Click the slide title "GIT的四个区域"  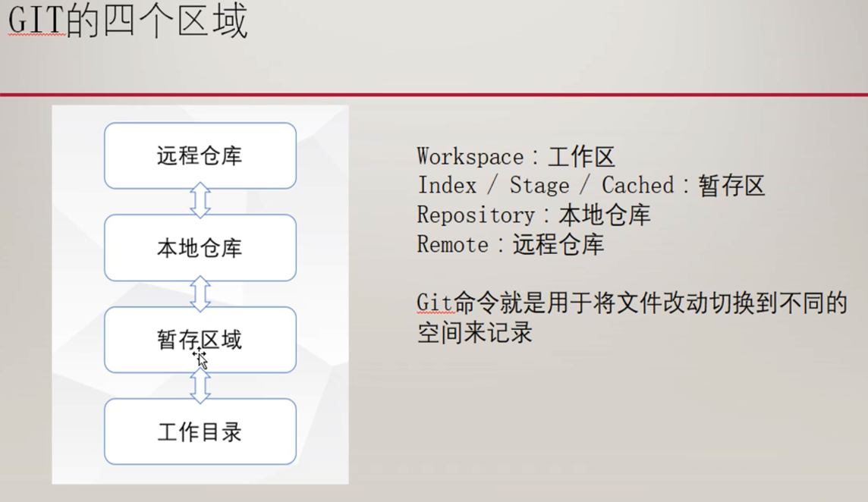point(127,21)
